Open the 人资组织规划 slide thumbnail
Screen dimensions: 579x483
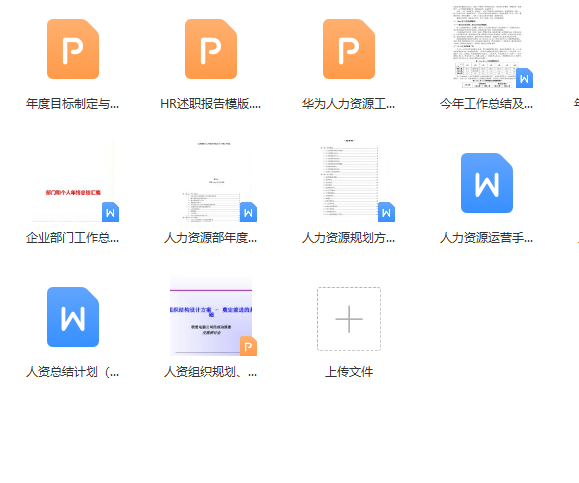click(x=211, y=316)
